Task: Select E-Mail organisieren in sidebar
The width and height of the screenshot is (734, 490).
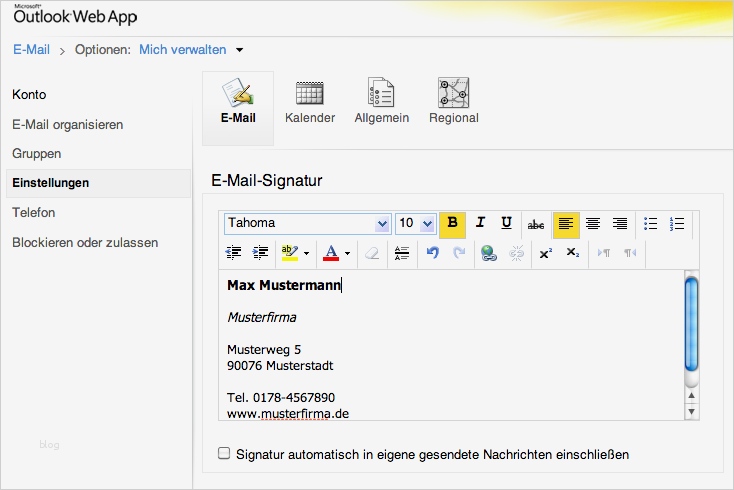Action: point(67,124)
